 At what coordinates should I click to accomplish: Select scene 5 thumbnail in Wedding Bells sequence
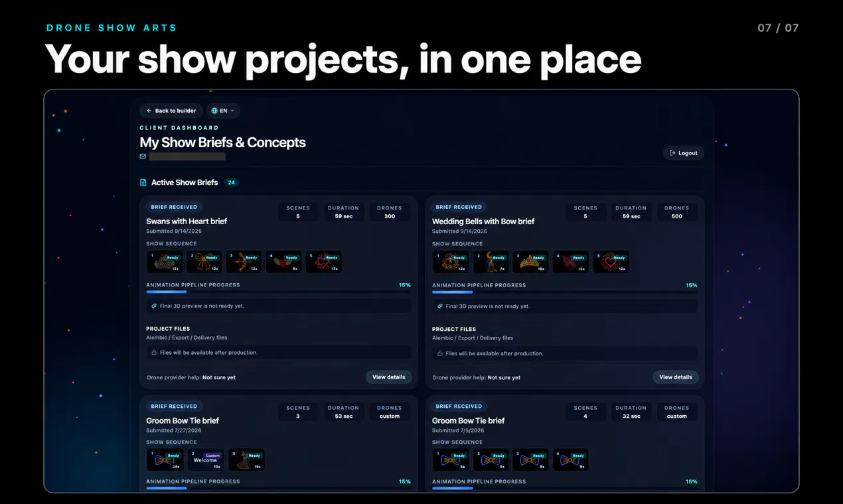click(x=610, y=262)
